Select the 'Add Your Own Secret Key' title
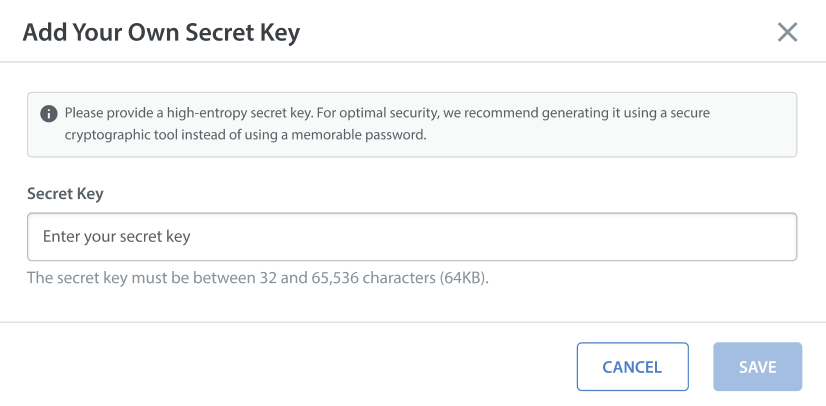Viewport: 826px width, 406px height. pos(161,33)
